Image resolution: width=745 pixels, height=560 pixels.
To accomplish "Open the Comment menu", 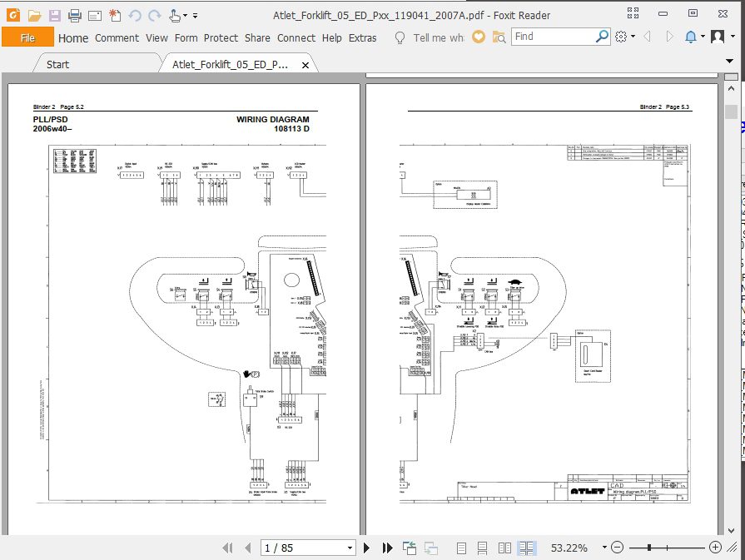I will point(117,37).
